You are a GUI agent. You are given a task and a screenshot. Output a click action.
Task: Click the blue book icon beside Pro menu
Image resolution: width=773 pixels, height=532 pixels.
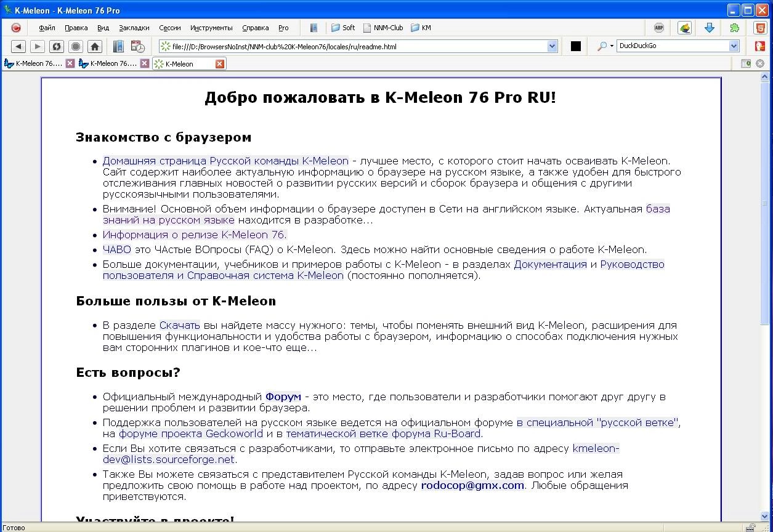click(314, 28)
